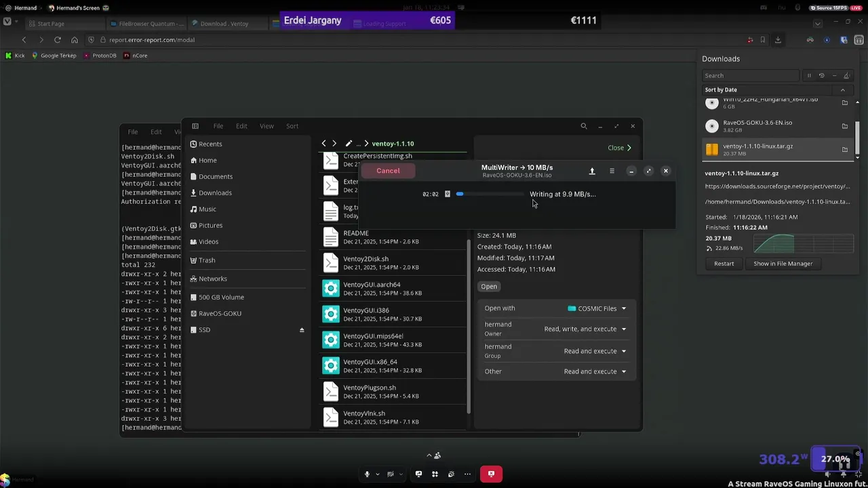Screen dimensions: 868x488
Task: Stop screen sharing with the red button
Action: [491, 474]
